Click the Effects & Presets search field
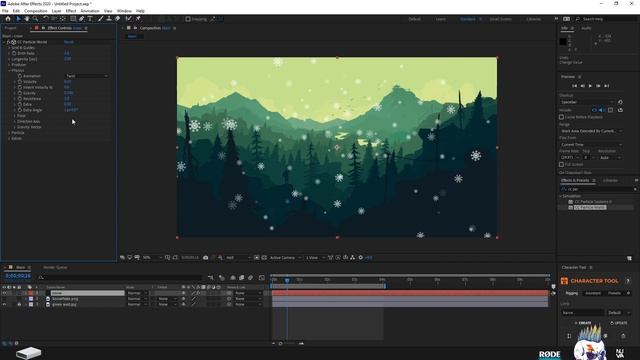The height and width of the screenshot is (360, 640). [598, 189]
